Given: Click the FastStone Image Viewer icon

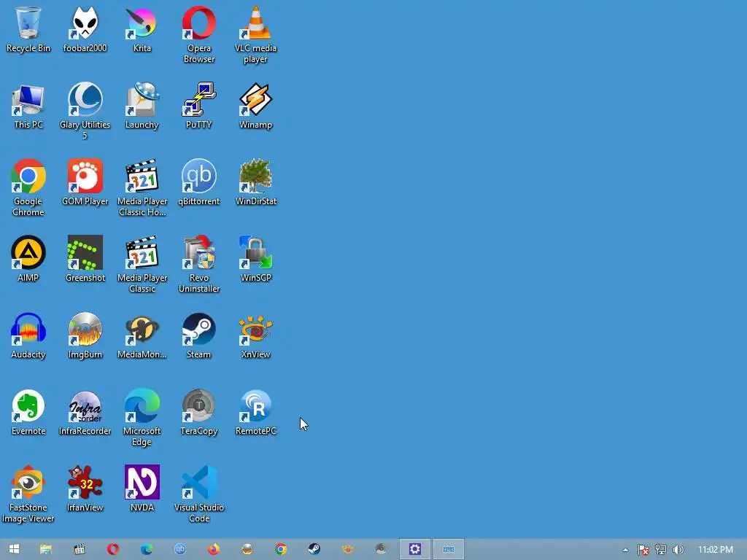Looking at the screenshot, I should tap(28, 494).
